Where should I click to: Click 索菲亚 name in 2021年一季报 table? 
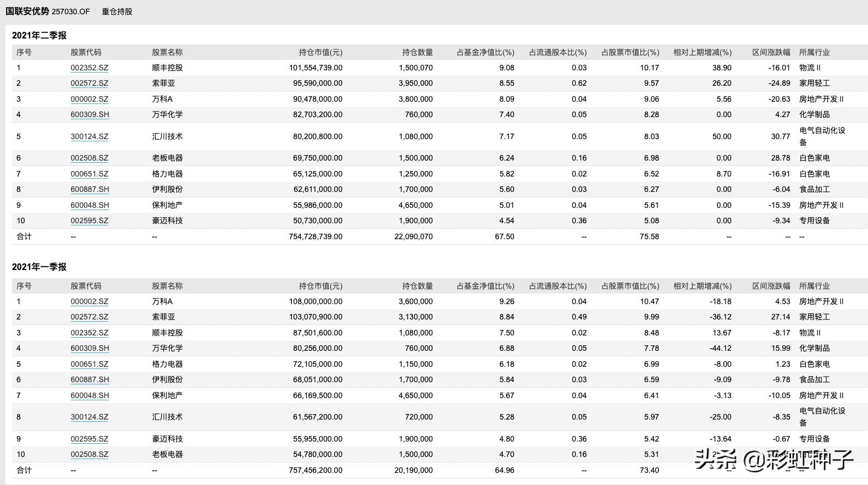tap(163, 317)
